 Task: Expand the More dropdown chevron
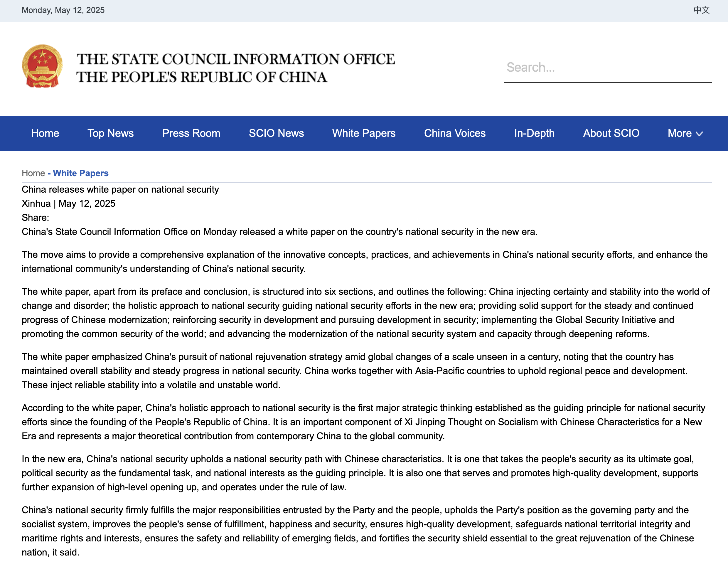point(699,134)
